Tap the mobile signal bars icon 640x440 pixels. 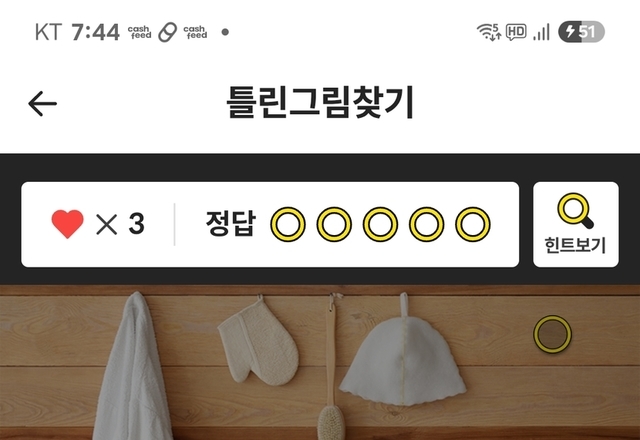click(541, 32)
